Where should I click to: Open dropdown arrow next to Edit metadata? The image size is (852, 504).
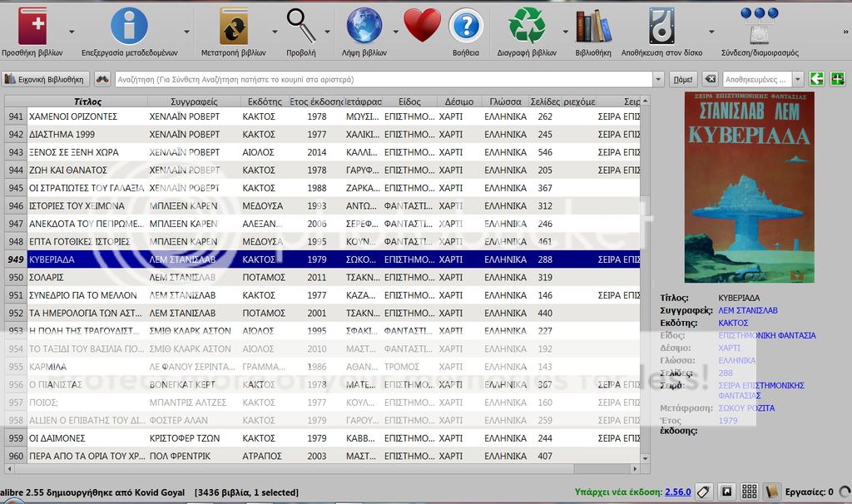(x=187, y=32)
